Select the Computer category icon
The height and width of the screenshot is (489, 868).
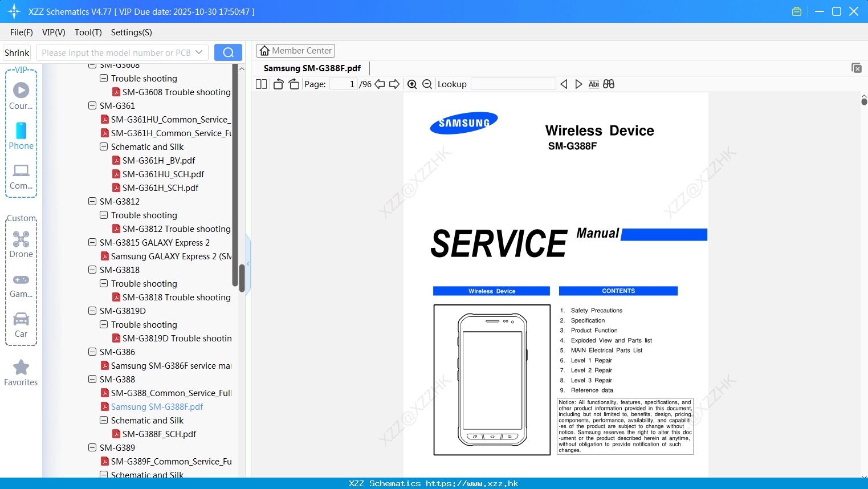click(x=21, y=176)
